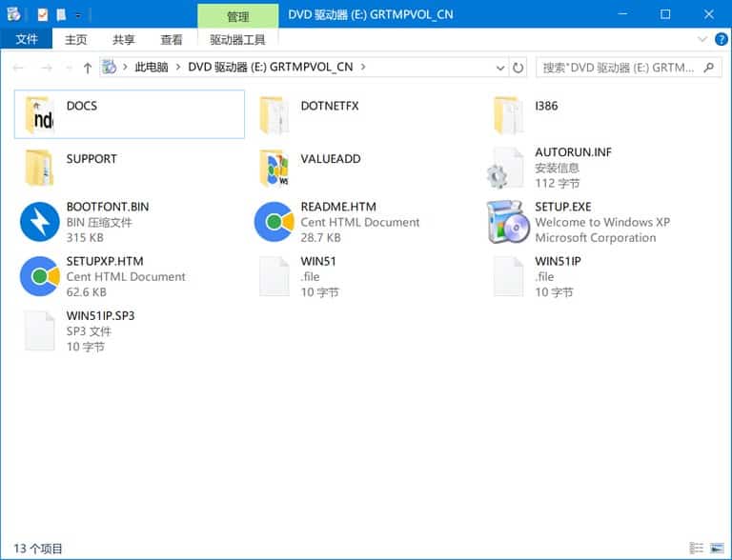Open the recent locations dropdown arrow
Viewport: 732px width, 560px height.
69,69
